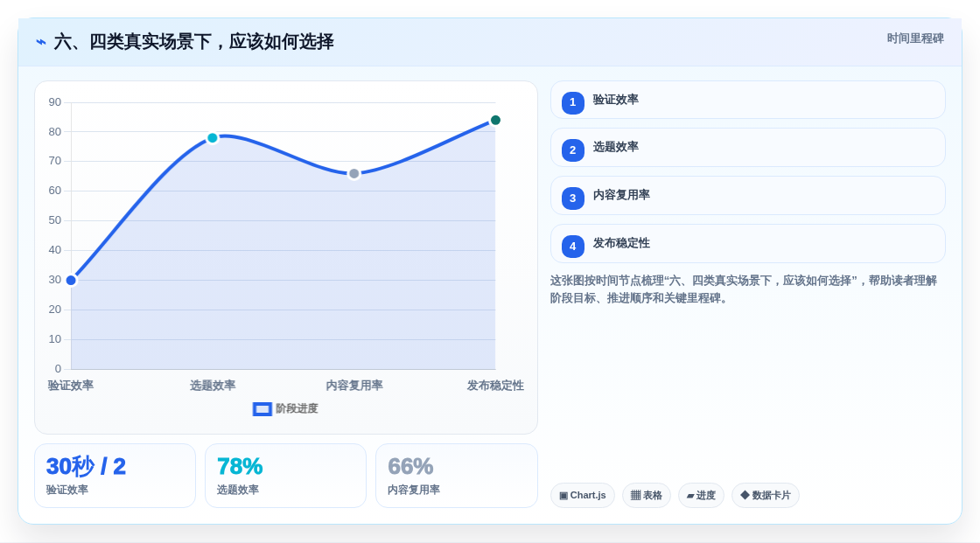This screenshot has width=980, height=543.
Task: Click the 验证效率 caption under 30秒 / 2
Action: tap(66, 490)
